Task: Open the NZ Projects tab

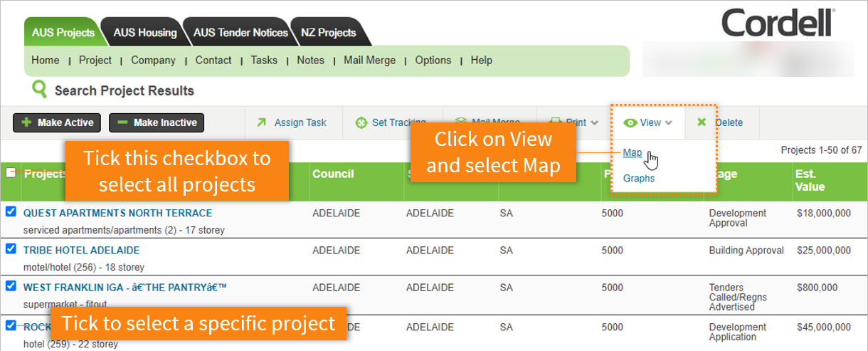Action: (x=328, y=33)
